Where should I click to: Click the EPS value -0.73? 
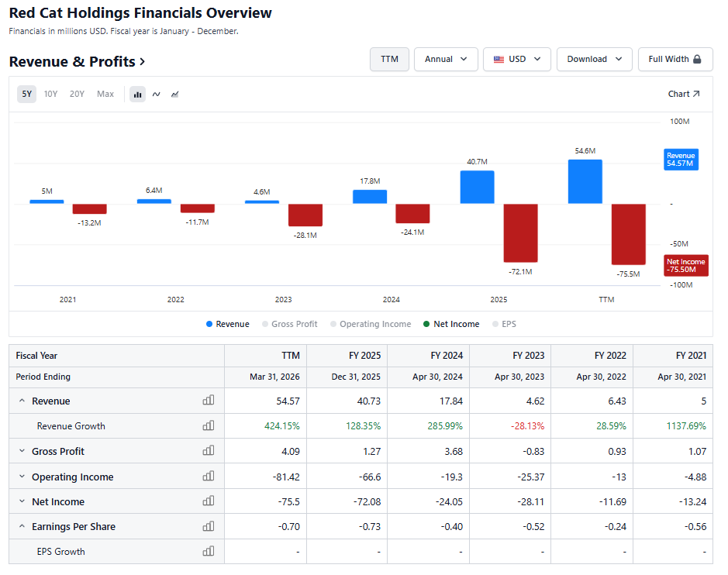(x=370, y=527)
